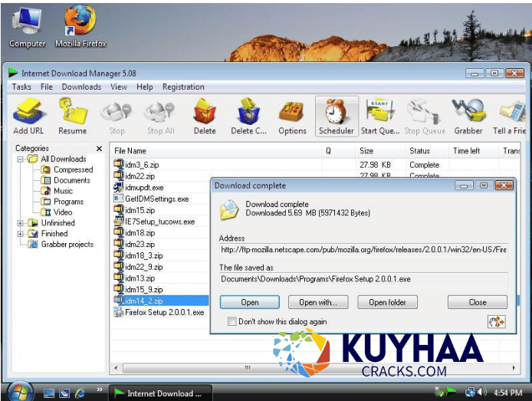Click the Close button in Download complete dialog
The width and height of the screenshot is (532, 401).
click(478, 302)
